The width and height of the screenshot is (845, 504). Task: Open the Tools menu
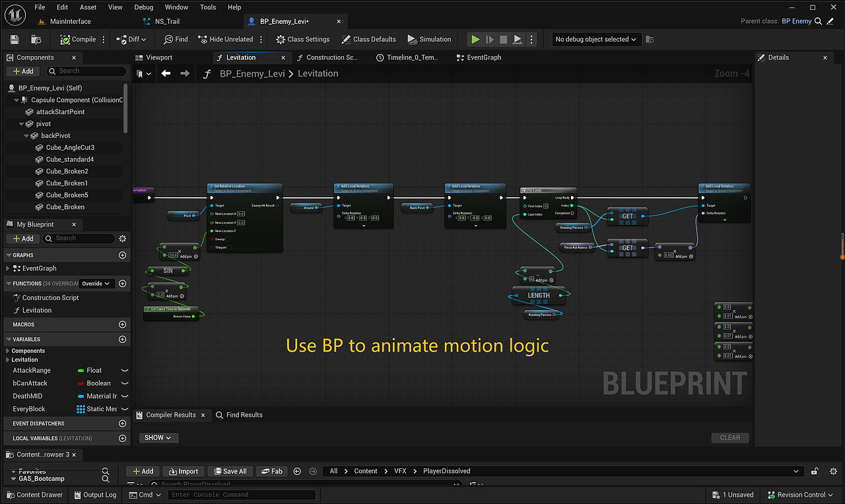pyautogui.click(x=208, y=7)
